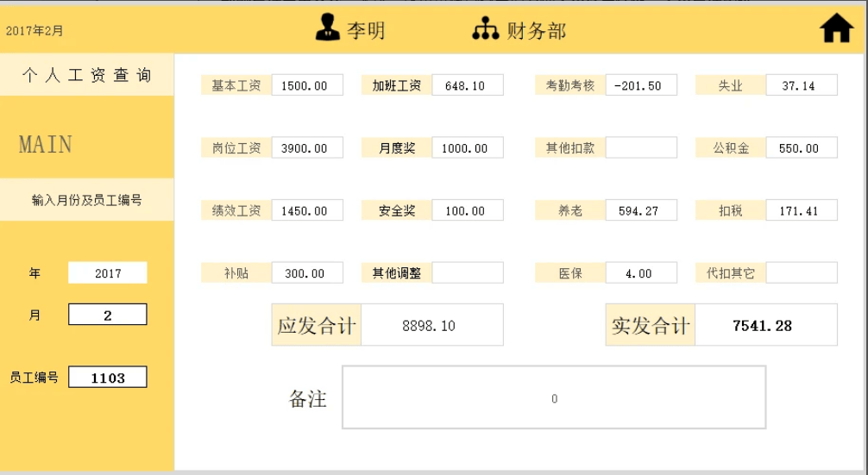Select the 个人工资查询 header

pyautogui.click(x=87, y=75)
